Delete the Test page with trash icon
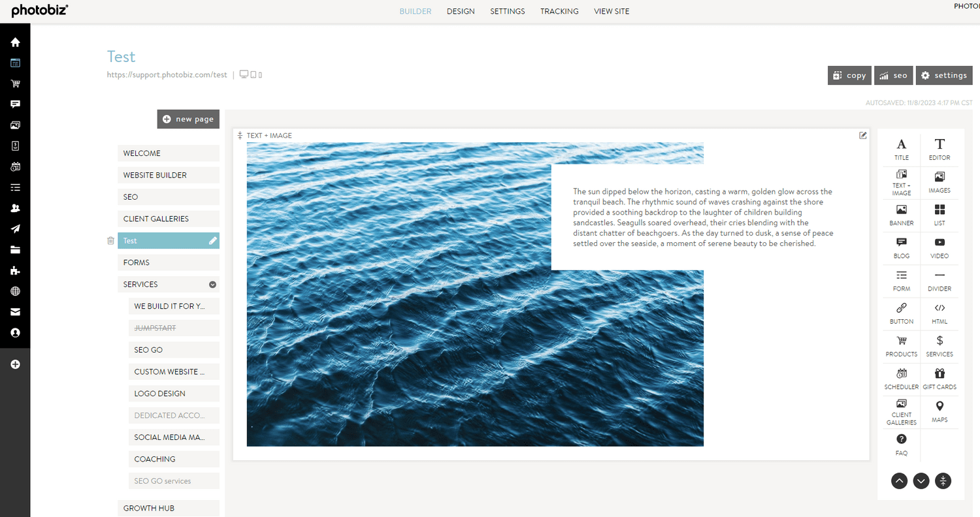The height and width of the screenshot is (517, 980). coord(110,241)
